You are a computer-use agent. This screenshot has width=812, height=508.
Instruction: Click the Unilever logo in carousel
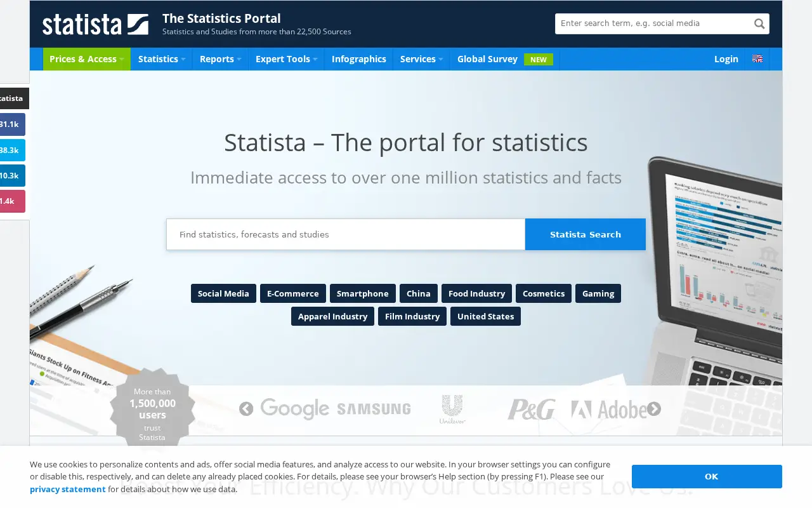[452, 410]
